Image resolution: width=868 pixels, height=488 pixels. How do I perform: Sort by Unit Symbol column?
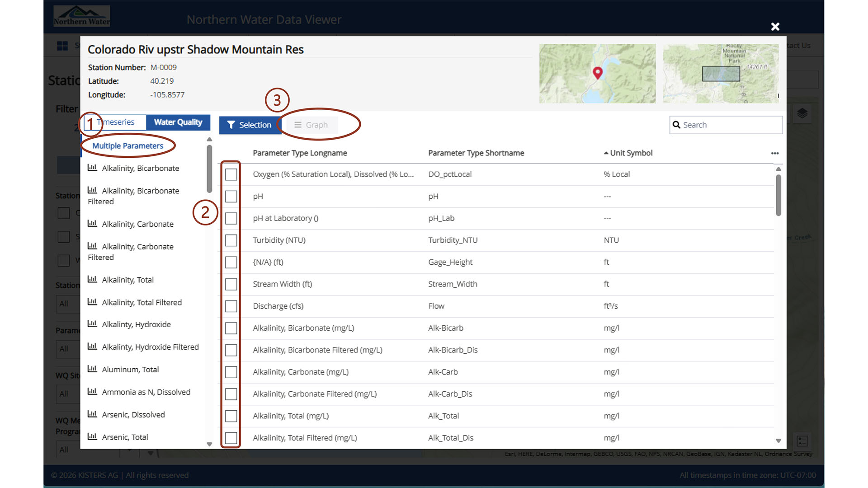click(631, 153)
